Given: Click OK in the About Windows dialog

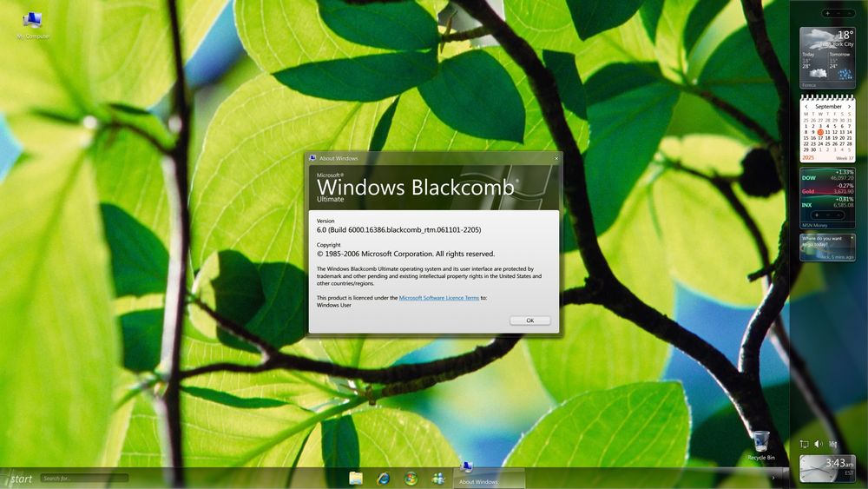Looking at the screenshot, I should point(529,320).
